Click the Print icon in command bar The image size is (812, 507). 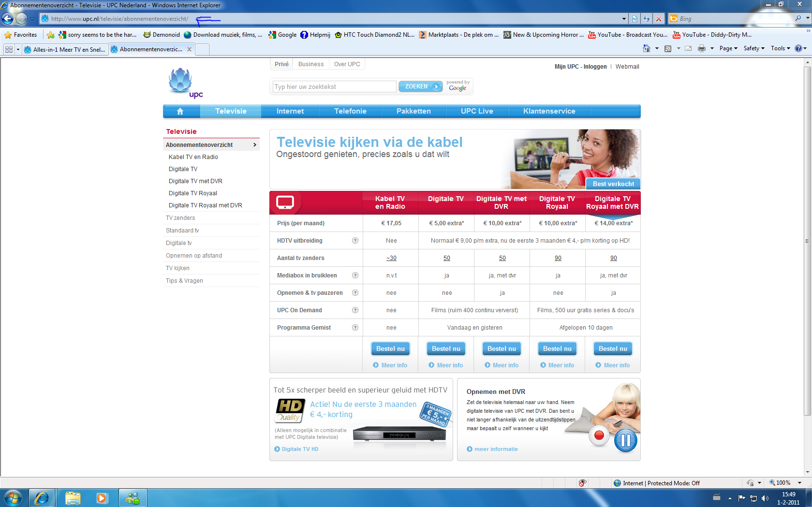click(x=702, y=48)
